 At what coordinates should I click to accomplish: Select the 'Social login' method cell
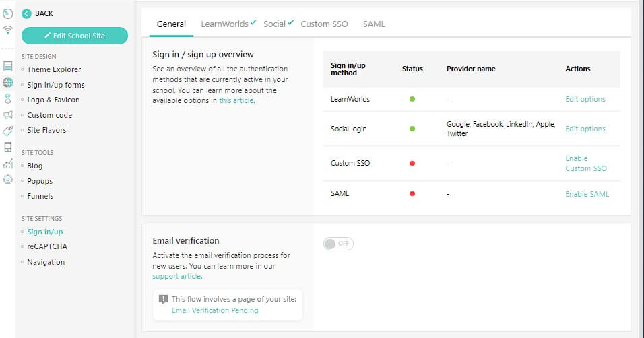tap(349, 129)
